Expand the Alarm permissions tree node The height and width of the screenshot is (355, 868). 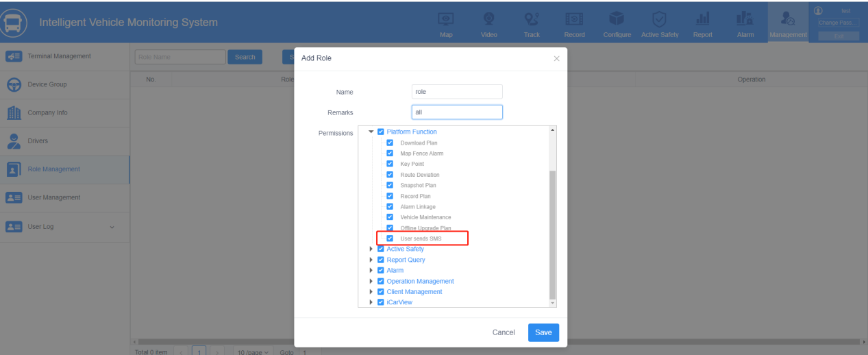click(x=371, y=270)
